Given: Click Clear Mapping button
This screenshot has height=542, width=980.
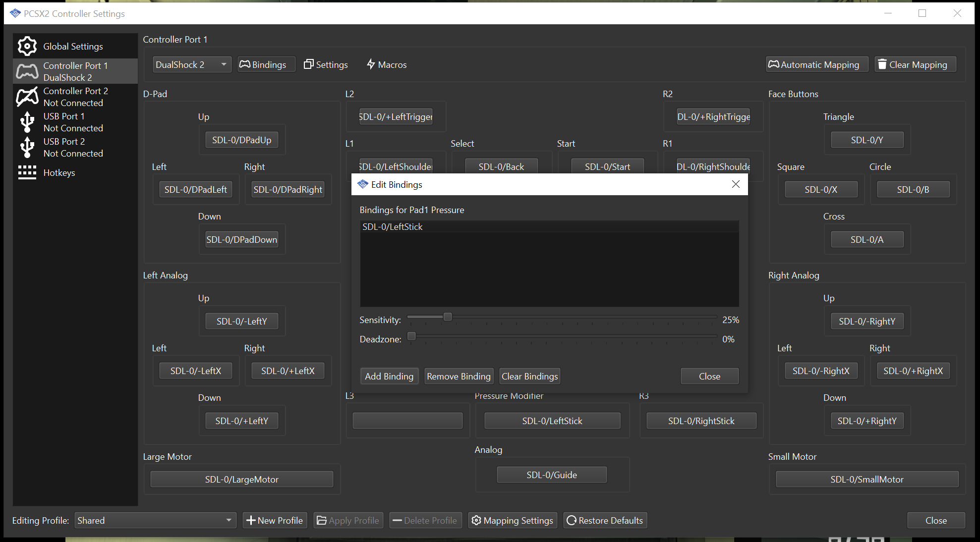Looking at the screenshot, I should pos(916,64).
